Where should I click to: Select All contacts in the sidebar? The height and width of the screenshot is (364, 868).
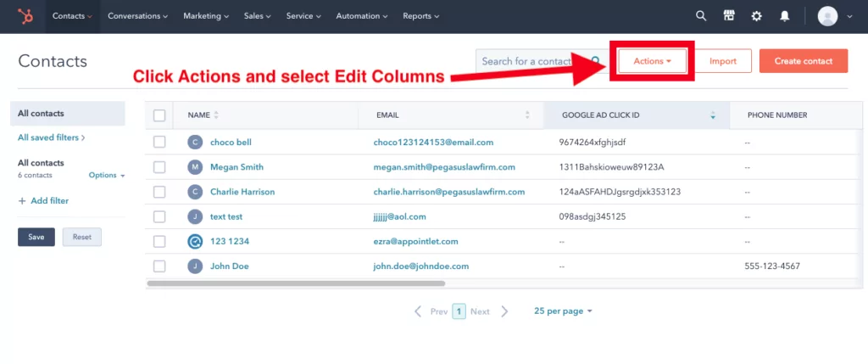pos(68,114)
